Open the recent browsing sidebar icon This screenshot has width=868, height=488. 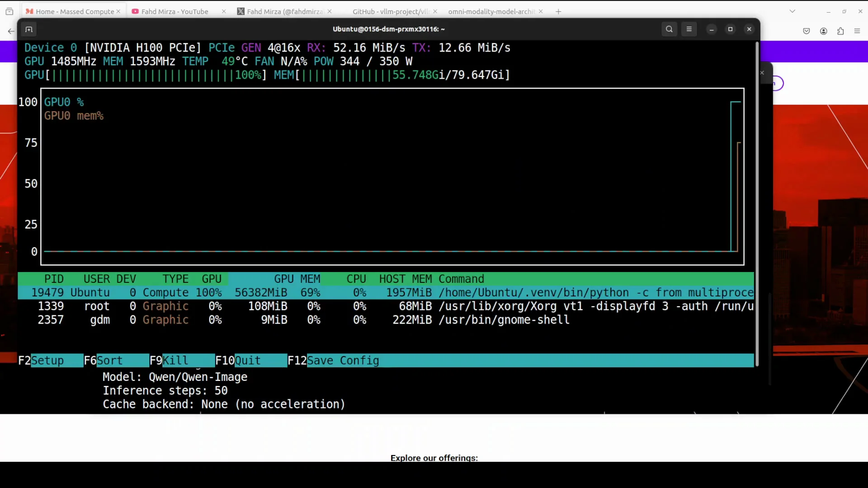(9, 11)
